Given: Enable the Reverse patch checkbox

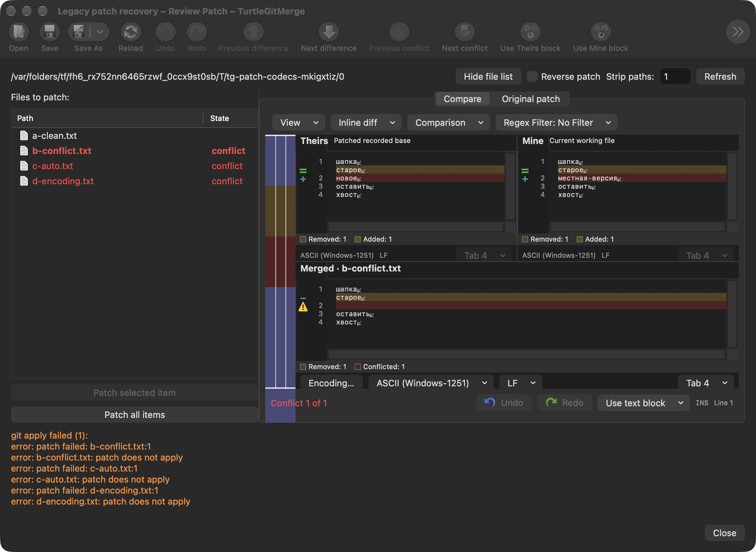Looking at the screenshot, I should coord(532,76).
